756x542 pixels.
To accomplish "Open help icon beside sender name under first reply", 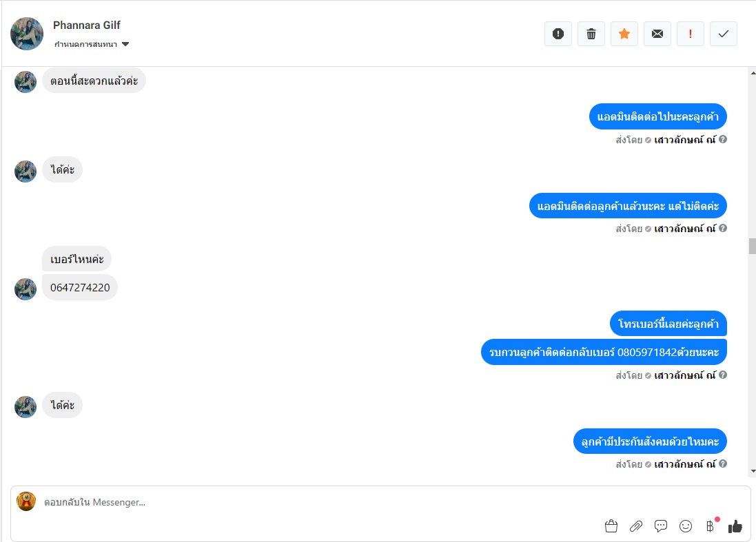I will point(723,139).
